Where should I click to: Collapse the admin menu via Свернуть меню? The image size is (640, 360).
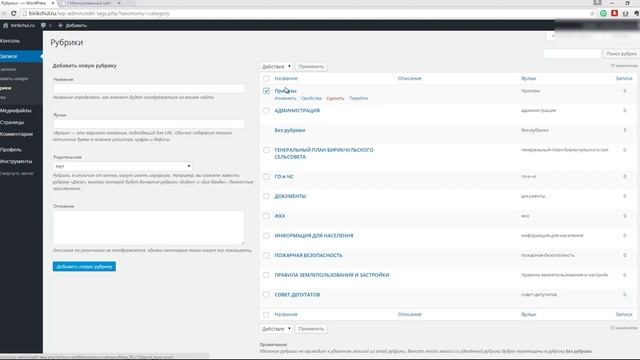pyautogui.click(x=17, y=173)
